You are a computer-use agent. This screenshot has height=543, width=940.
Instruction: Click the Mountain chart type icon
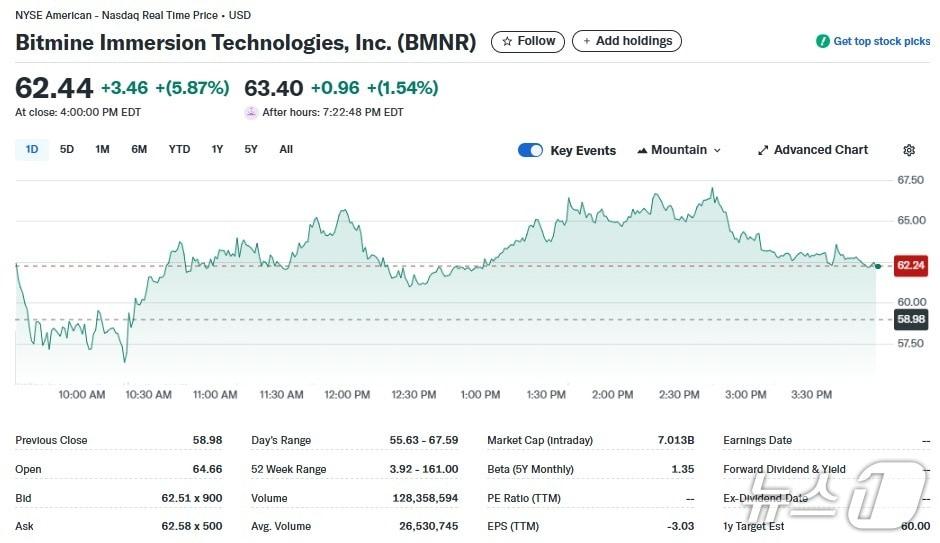click(x=642, y=150)
